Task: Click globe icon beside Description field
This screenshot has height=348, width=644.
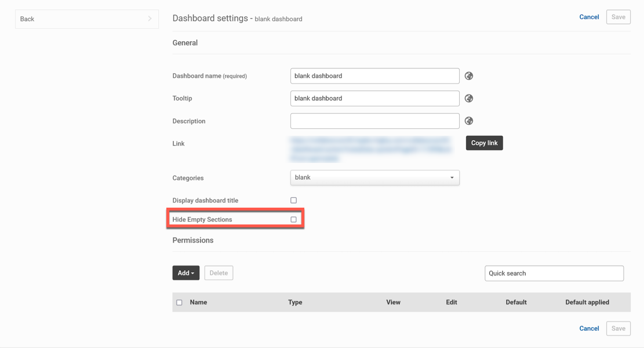Action: click(469, 121)
